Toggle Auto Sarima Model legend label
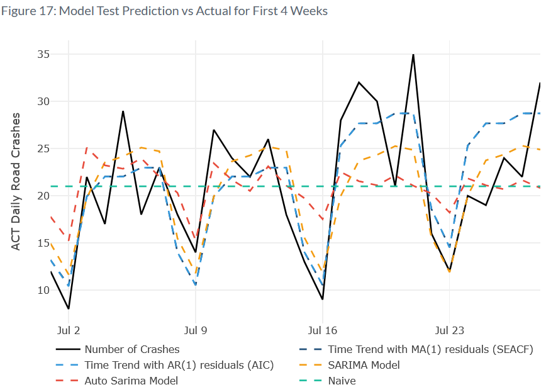This screenshot has height=392, width=546. [131, 381]
